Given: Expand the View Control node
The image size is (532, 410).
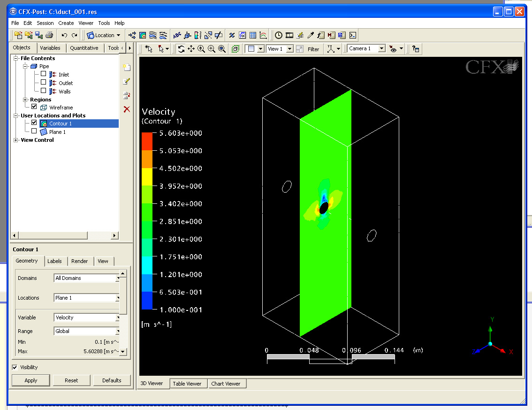Looking at the screenshot, I should [15, 140].
